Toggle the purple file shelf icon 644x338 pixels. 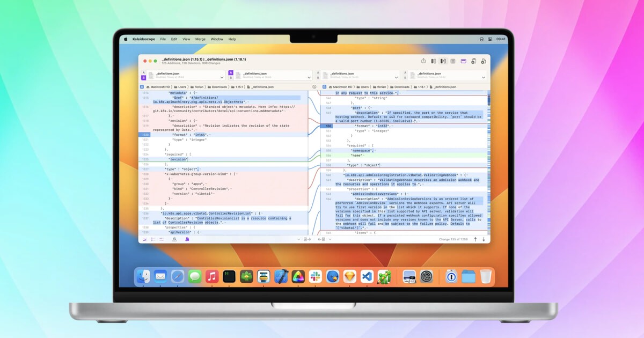(464, 61)
